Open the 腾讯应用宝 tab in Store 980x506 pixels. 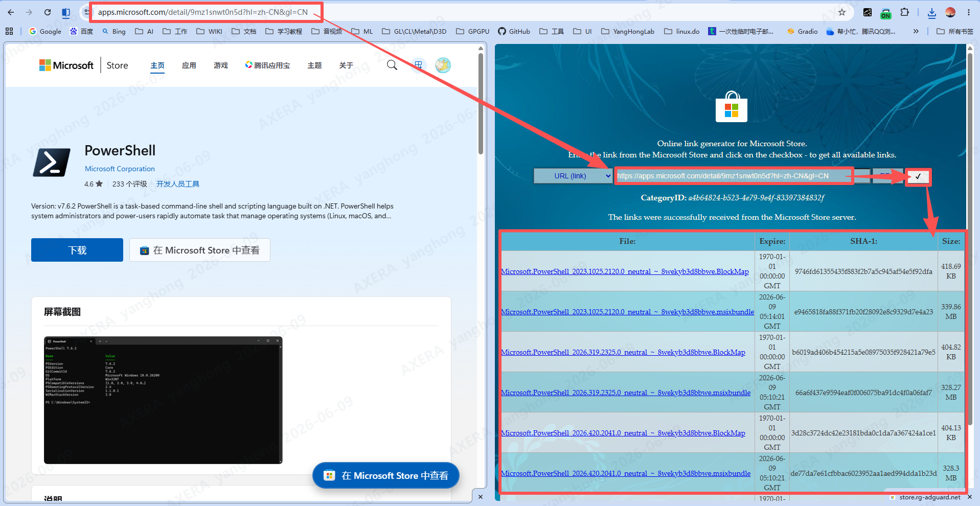(267, 65)
